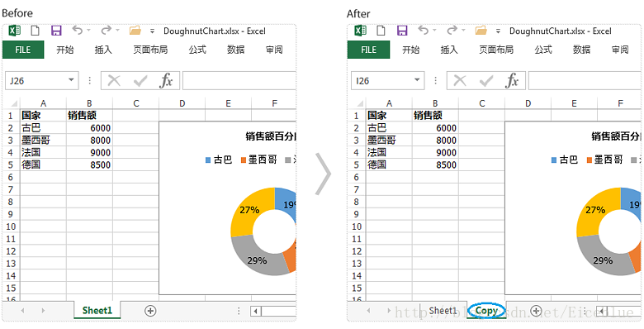Viewport: 644px width, 329px height.
Task: Select column A header in Before window
Action: point(43,103)
